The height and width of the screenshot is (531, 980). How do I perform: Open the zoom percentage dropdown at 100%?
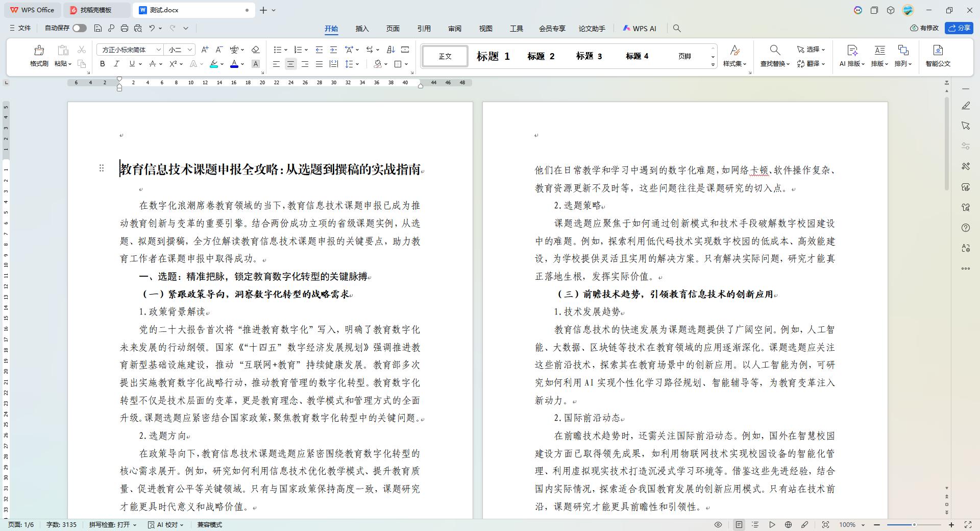(x=863, y=525)
